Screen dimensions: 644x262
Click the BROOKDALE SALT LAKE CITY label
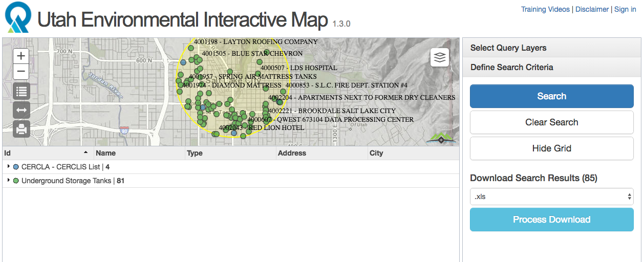332,111
